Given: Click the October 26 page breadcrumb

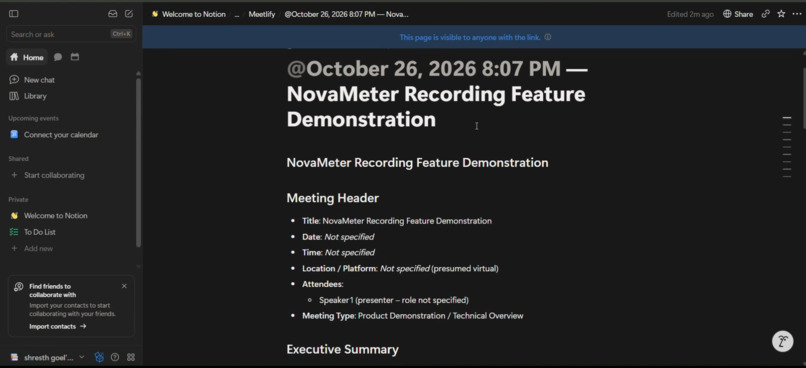Looking at the screenshot, I should click(x=346, y=14).
